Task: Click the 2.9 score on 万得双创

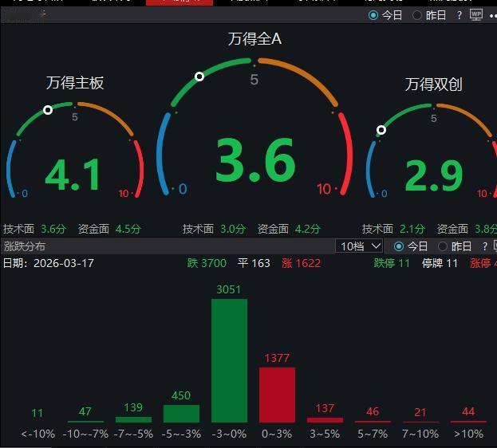Action: point(434,176)
